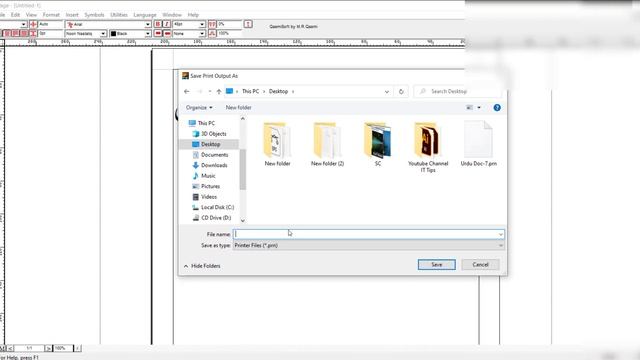Open the Save as type dropdown
Image resolution: width=640 pixels, height=360 pixels.
500,245
